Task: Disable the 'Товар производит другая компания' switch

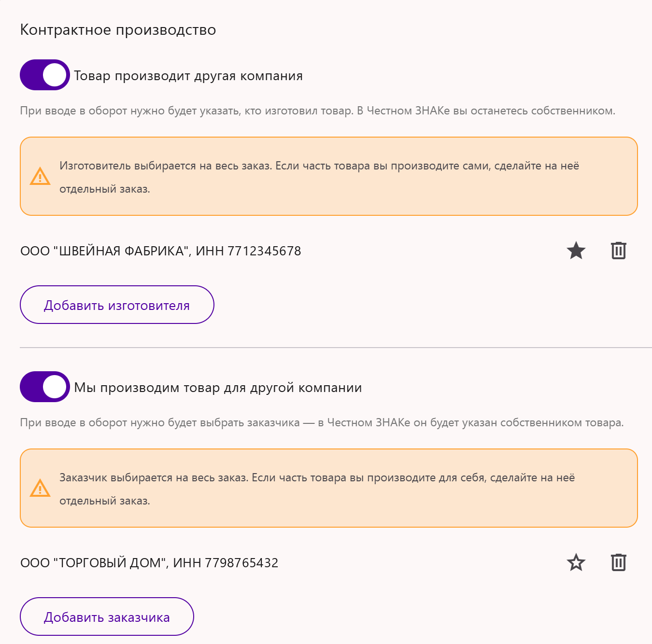Action: pyautogui.click(x=45, y=75)
